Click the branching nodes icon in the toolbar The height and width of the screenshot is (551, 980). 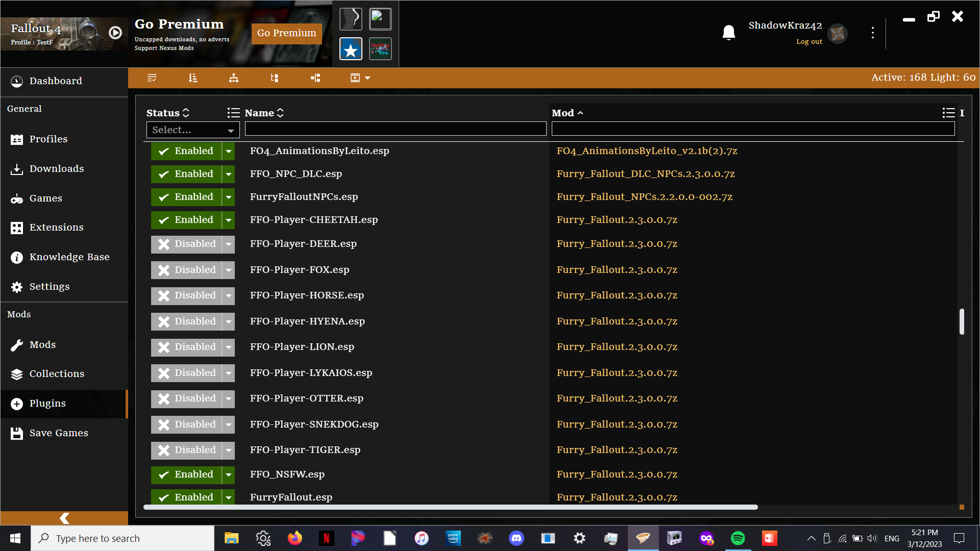[315, 78]
